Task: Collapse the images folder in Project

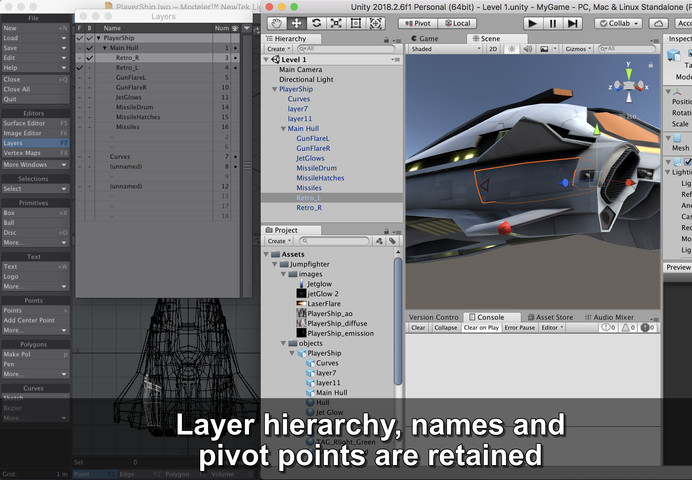Action: point(283,274)
